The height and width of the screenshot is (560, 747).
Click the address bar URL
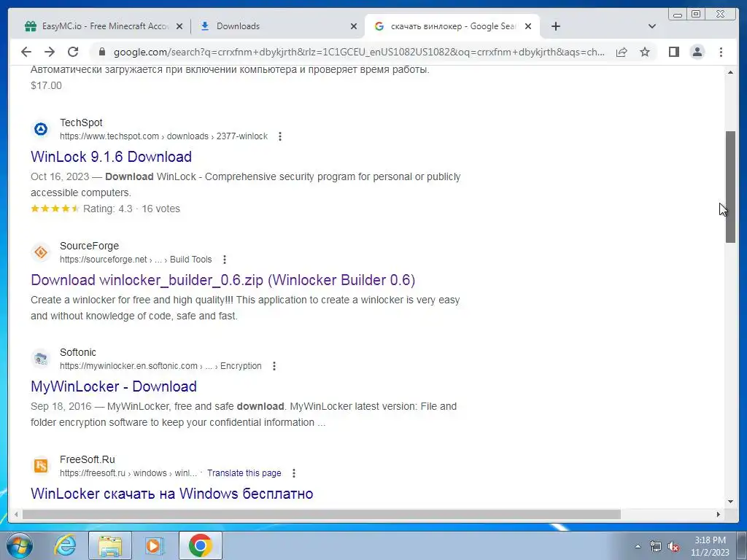click(359, 52)
